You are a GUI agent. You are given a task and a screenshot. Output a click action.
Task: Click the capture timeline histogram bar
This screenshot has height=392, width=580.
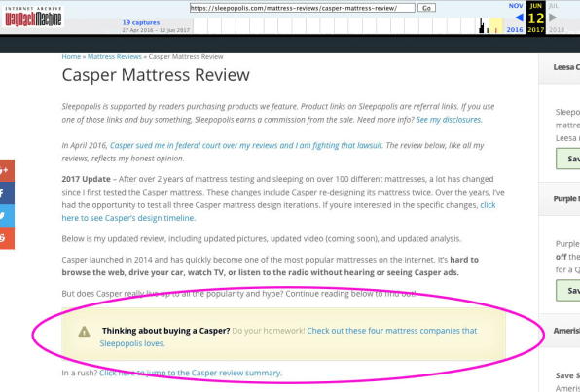pyautogui.click(x=482, y=26)
